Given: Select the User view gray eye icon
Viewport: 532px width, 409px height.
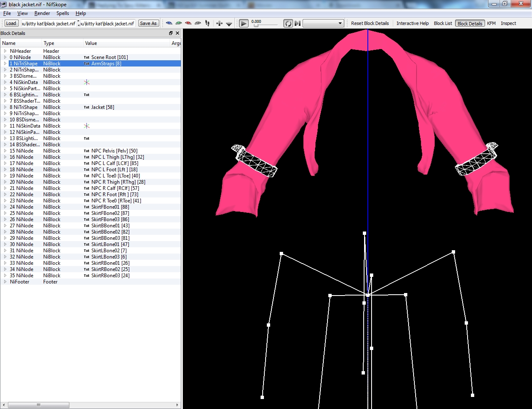Looking at the screenshot, I should (x=198, y=23).
